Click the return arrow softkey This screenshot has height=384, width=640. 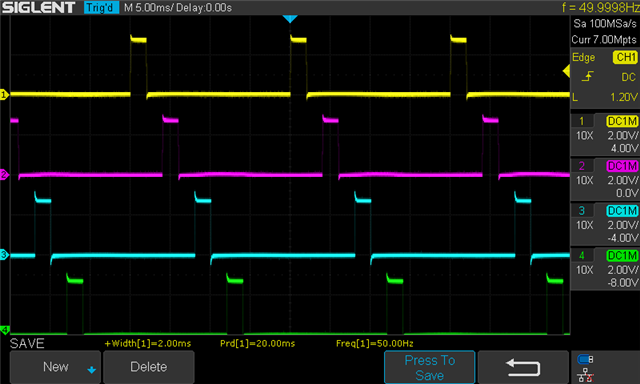523,367
